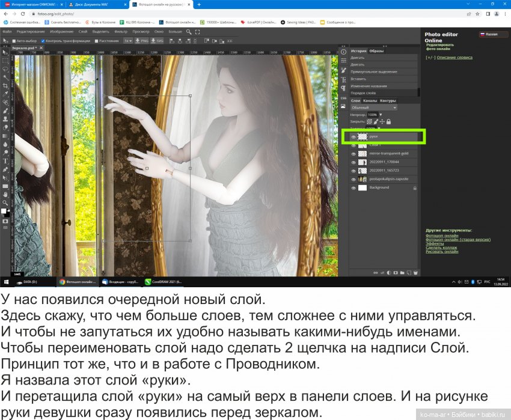Switch to the Каналы tab
This screenshot has width=511, height=420.
click(x=370, y=101)
